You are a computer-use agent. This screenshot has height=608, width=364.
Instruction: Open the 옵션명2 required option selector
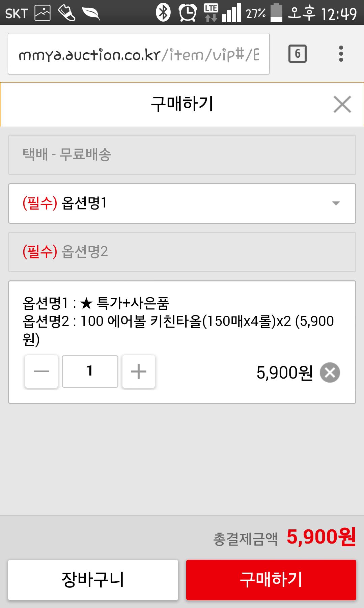click(x=182, y=252)
